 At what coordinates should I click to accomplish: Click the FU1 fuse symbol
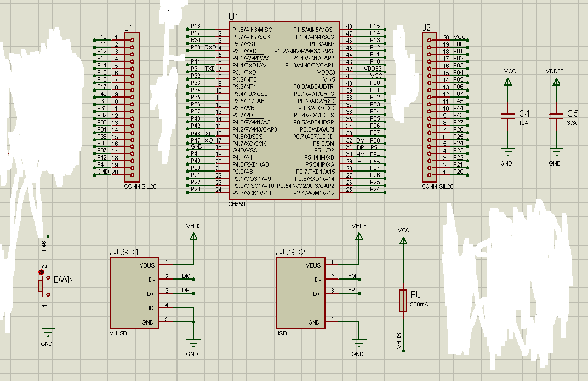(x=403, y=300)
